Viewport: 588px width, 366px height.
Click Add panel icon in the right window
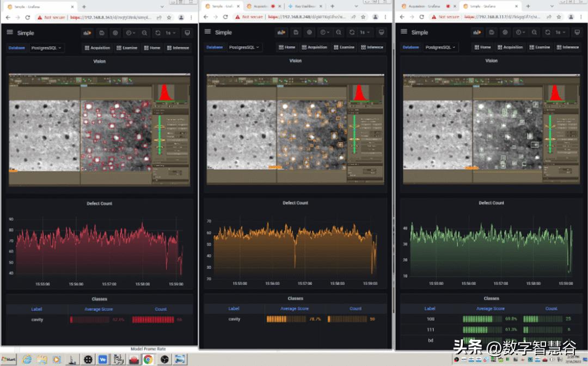click(x=477, y=32)
